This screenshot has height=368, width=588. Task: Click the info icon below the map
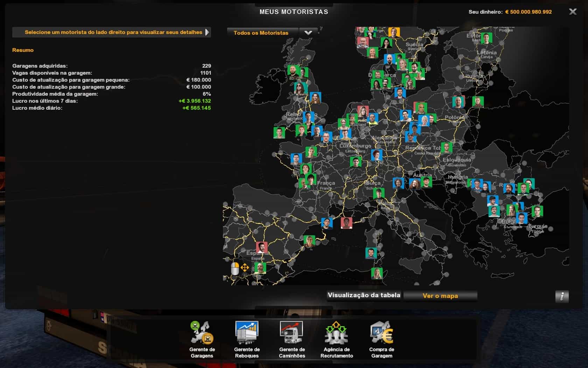click(562, 297)
